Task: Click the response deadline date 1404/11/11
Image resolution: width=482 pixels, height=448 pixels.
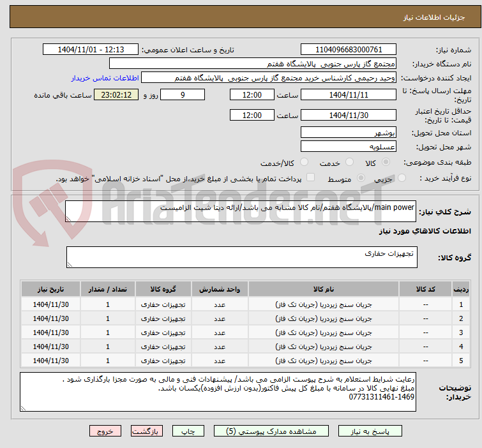Action: [x=349, y=94]
